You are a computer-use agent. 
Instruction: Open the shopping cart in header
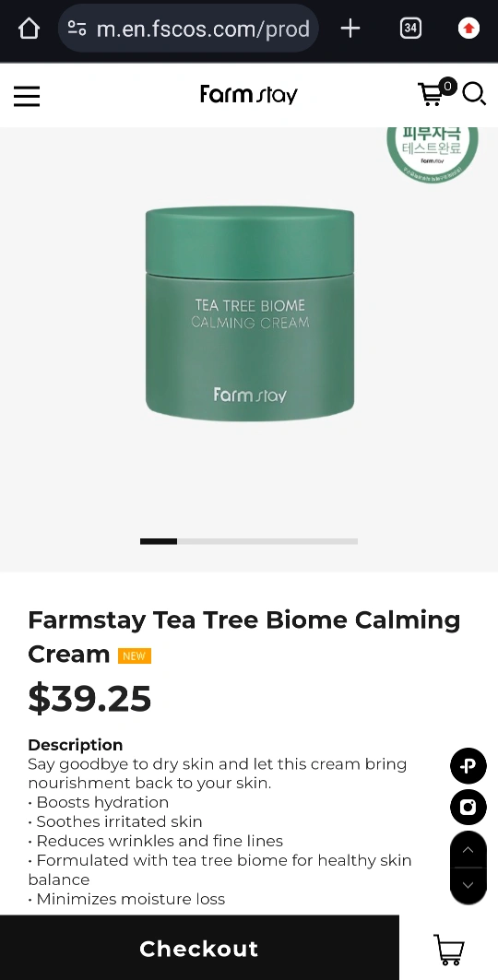(437, 92)
